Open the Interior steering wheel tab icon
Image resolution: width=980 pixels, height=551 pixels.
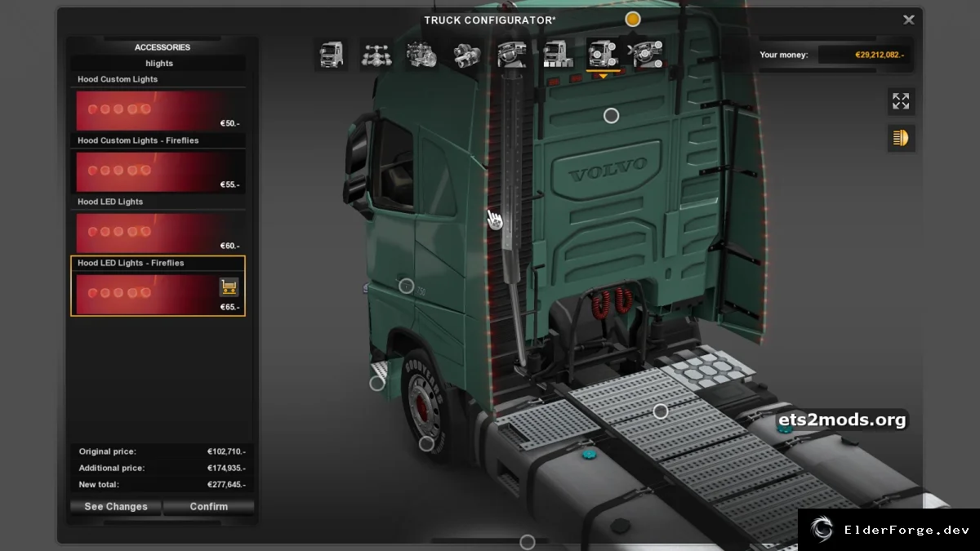coord(512,55)
